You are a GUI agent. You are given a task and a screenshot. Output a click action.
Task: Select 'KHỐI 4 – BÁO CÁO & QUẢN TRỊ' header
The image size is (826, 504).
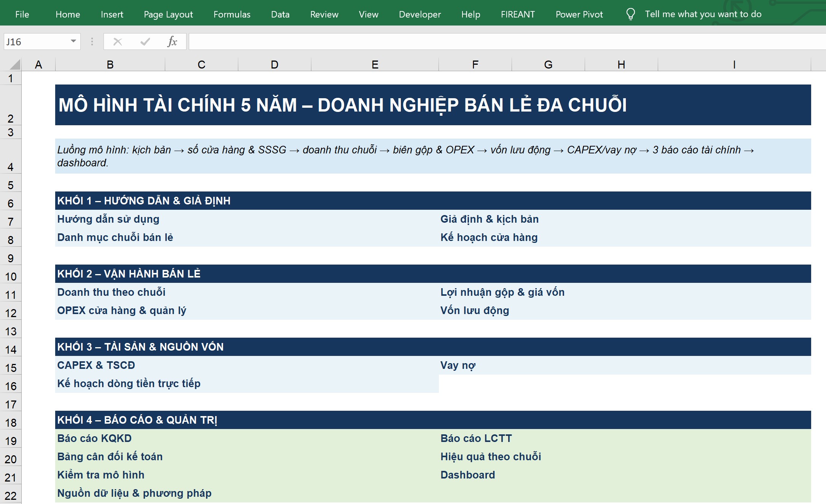tap(433, 420)
